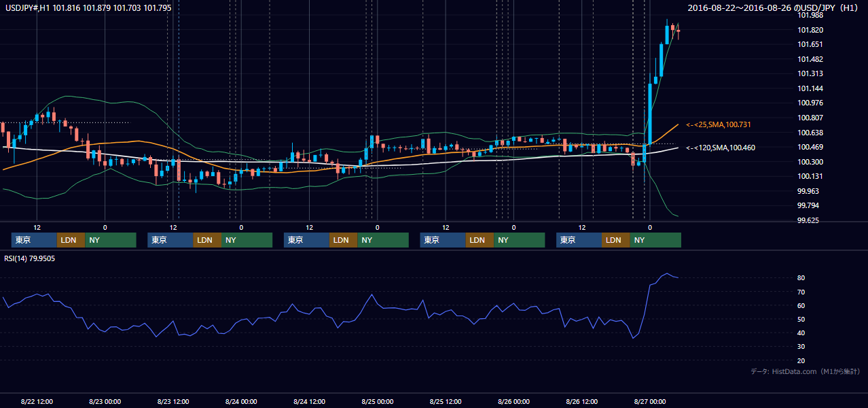Click the 8/26 12:00 time axis label
The height and width of the screenshot is (408, 868).
582,402
